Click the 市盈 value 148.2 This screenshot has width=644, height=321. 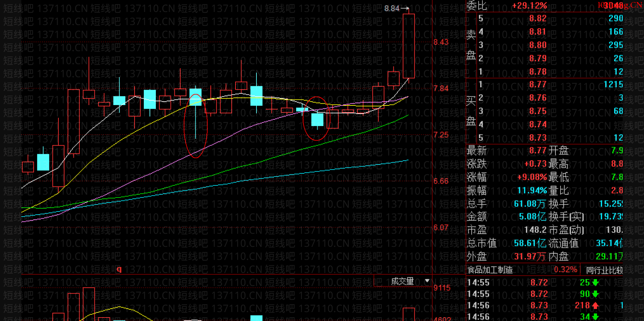[x=535, y=230]
